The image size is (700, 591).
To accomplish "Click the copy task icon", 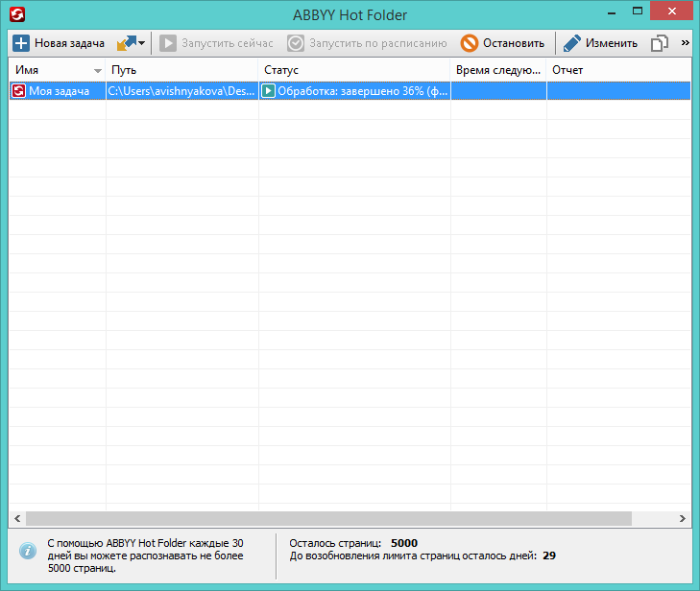I will point(659,43).
